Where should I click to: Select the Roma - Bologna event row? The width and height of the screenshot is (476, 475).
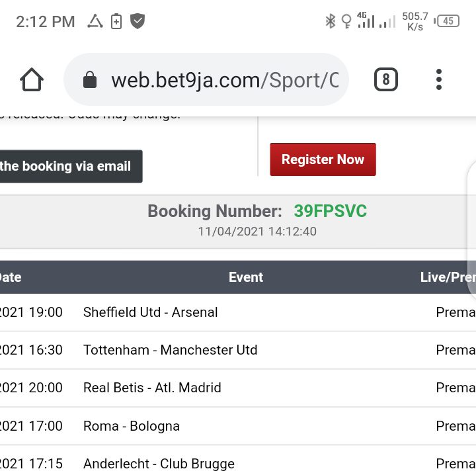[x=131, y=426]
